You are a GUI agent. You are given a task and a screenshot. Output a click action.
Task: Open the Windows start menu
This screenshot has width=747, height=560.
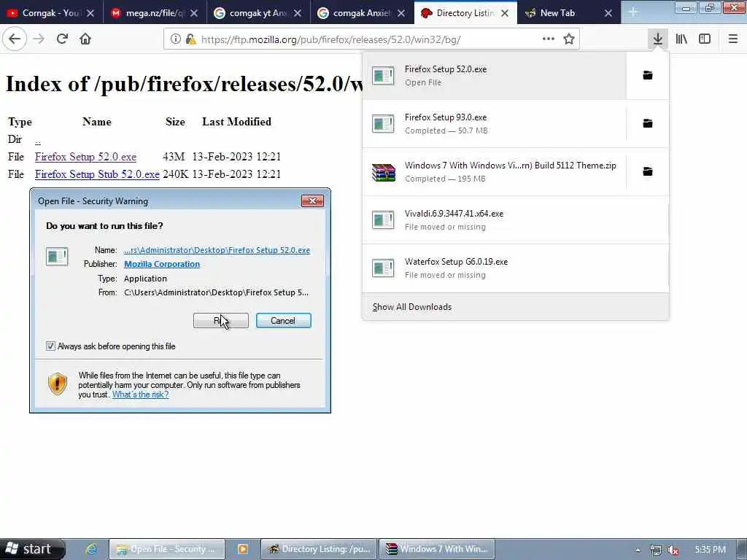pyautogui.click(x=32, y=549)
